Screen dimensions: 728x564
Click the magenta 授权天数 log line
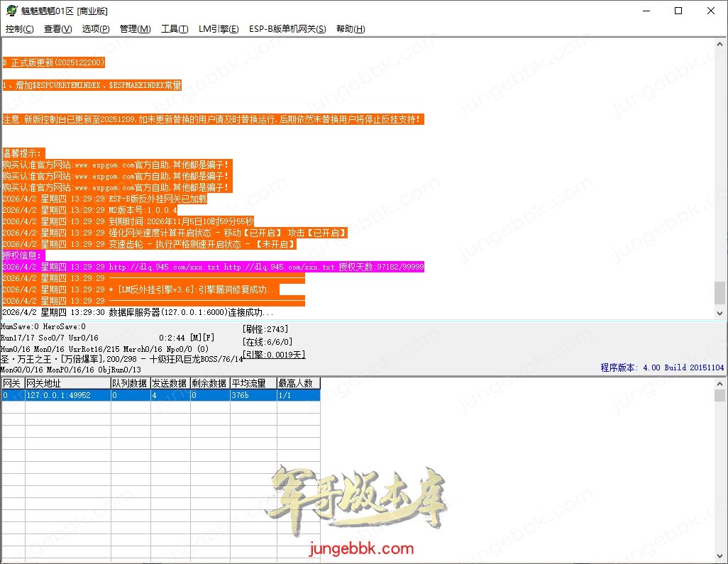(213, 267)
